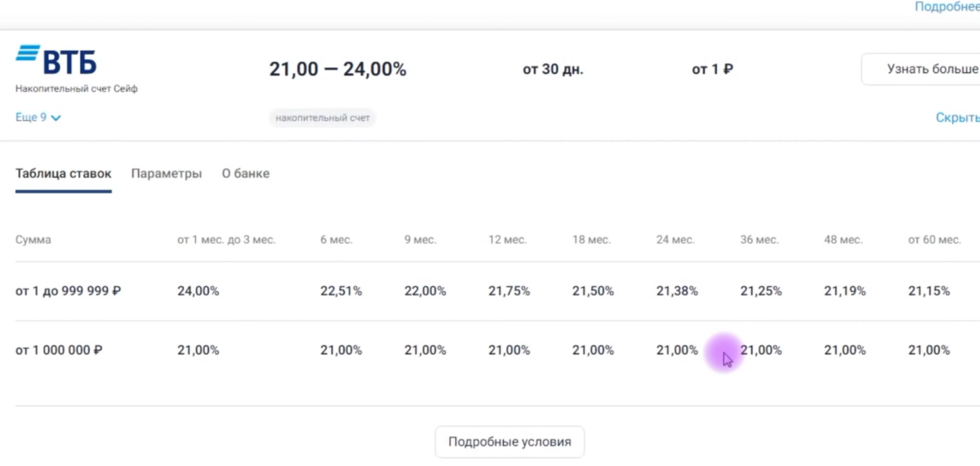Click the "12 мес." column header
Screen dimensions: 980x466
click(x=507, y=240)
